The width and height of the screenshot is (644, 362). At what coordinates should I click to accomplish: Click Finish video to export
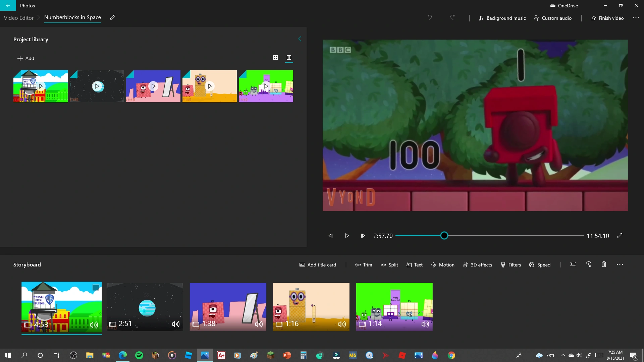pos(606,18)
